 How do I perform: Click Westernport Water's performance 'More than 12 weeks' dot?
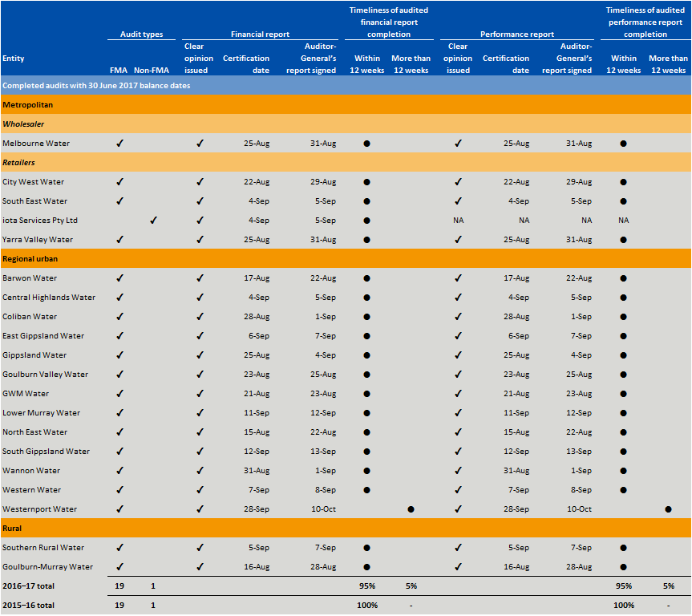(668, 509)
